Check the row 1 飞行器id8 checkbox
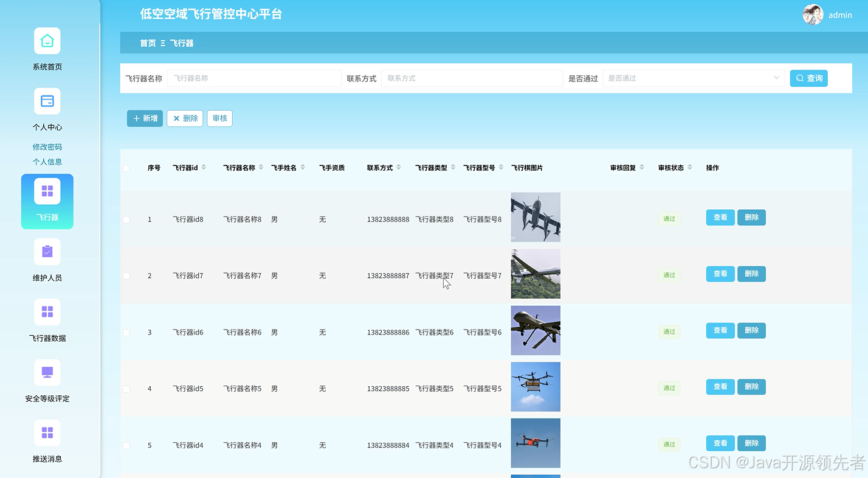This screenshot has height=478, width=868. (126, 220)
